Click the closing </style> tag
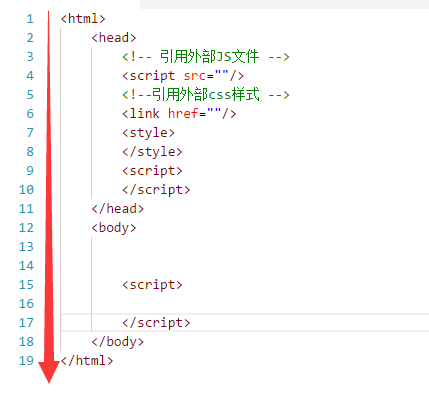Screen dimensions: 429x397 coord(152,152)
